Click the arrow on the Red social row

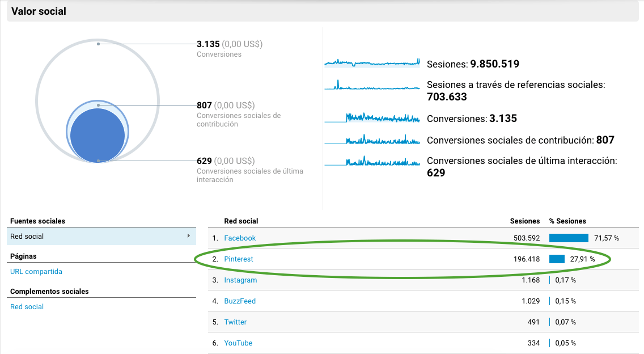pyautogui.click(x=189, y=236)
